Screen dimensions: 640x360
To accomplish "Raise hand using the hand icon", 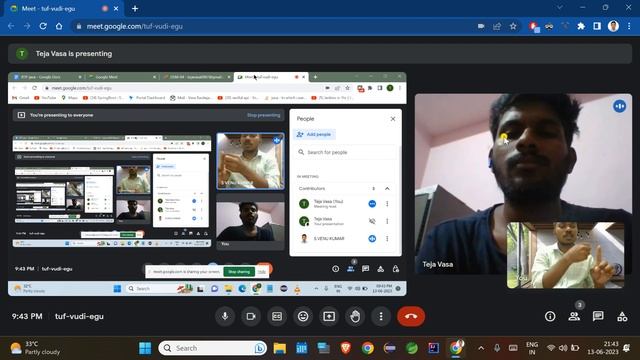I will click(x=355, y=316).
